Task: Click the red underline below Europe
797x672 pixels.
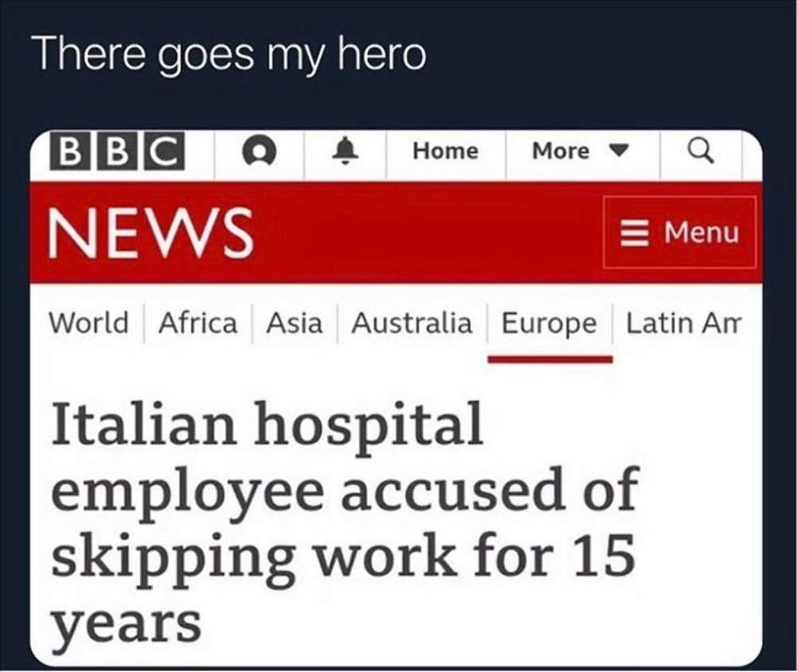Action: tap(549, 356)
